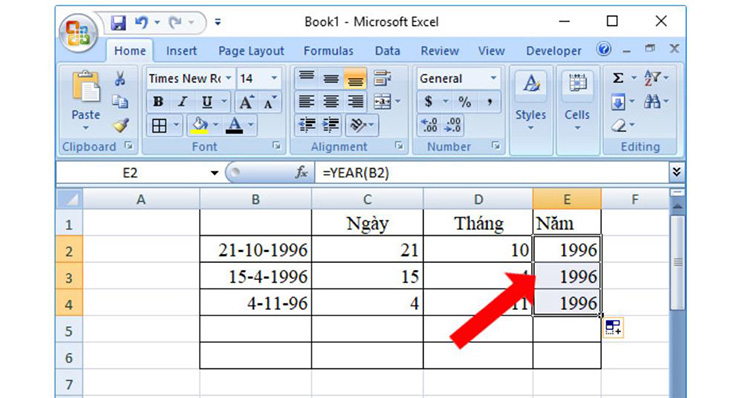Viewport: 750px width, 398px height.
Task: Open font name dropdown
Action: coord(229,78)
